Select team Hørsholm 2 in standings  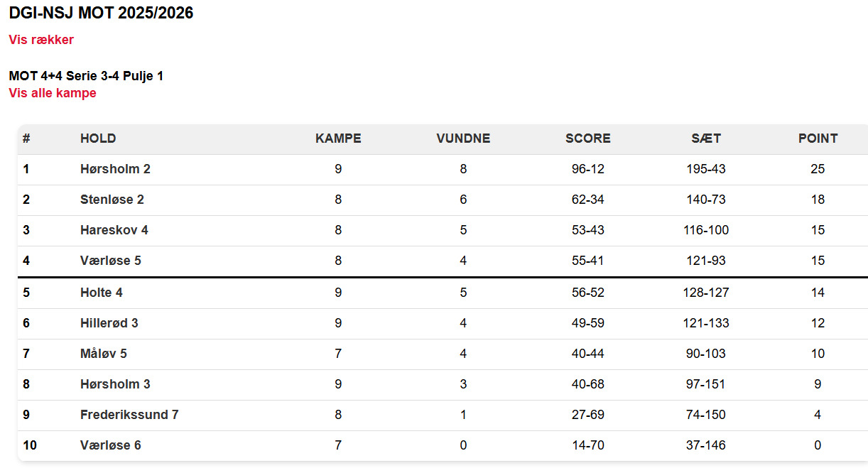click(115, 169)
